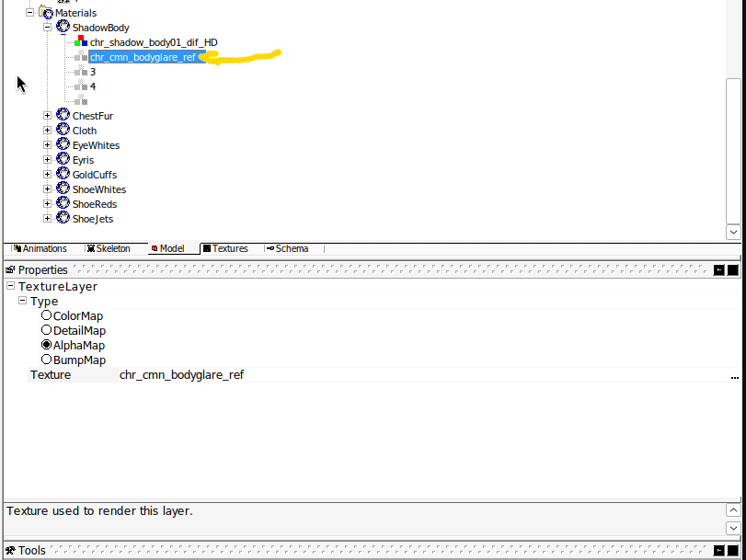Browse for texture with ellipsis button
This screenshot has width=746, height=560.
[x=734, y=376]
